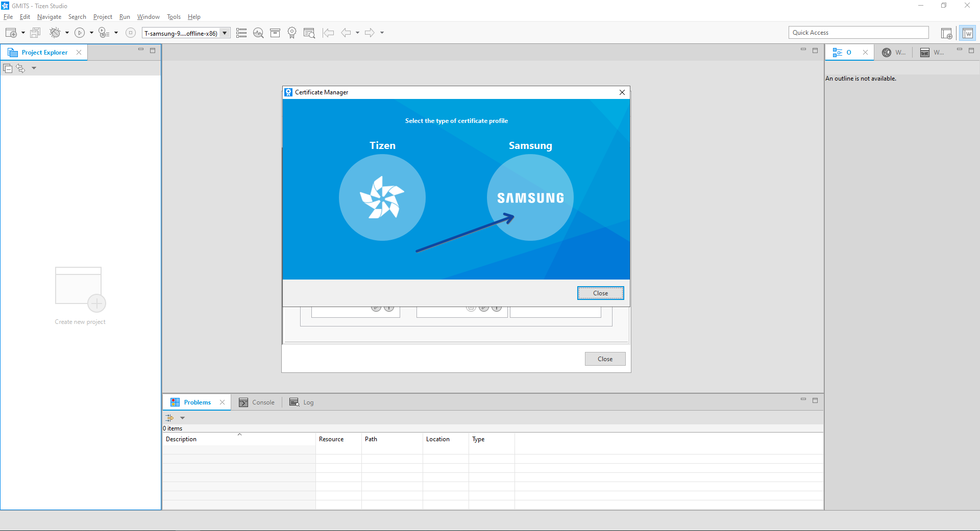The image size is (980, 531).
Task: Select the Tizen certificate profile circle
Action: coord(382,197)
